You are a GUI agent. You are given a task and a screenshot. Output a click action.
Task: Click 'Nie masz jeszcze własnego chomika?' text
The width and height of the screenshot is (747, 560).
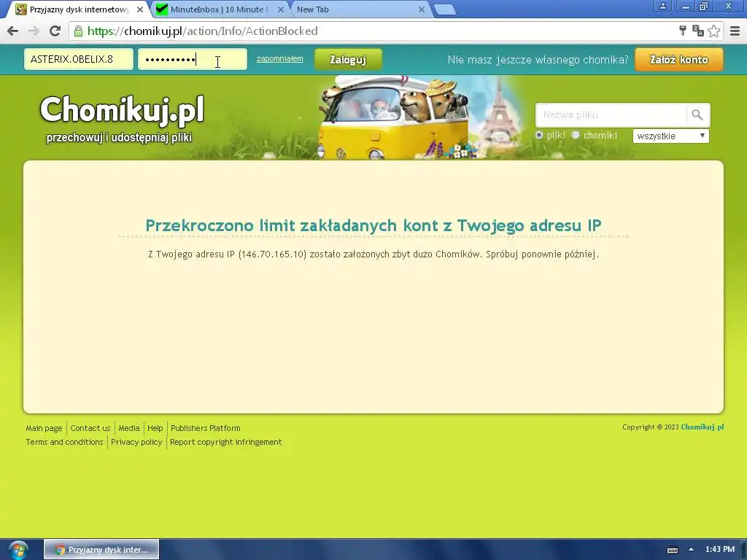tap(538, 60)
